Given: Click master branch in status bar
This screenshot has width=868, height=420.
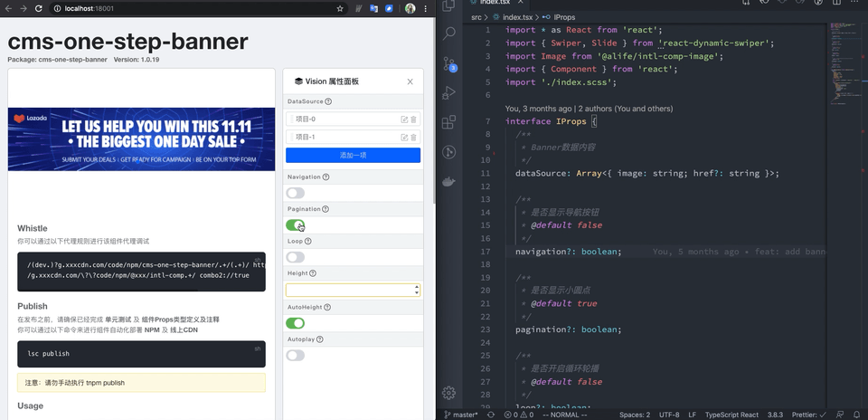Looking at the screenshot, I should click(x=461, y=415).
